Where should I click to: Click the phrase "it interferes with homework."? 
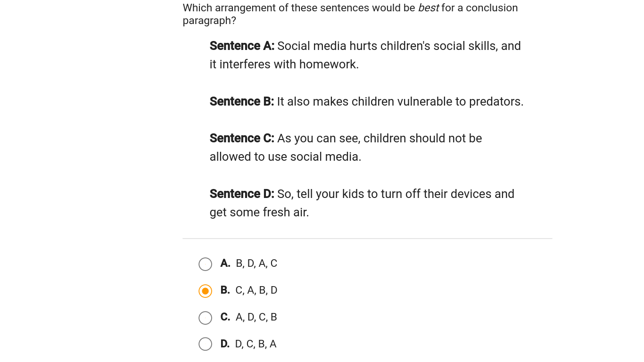pos(284,64)
